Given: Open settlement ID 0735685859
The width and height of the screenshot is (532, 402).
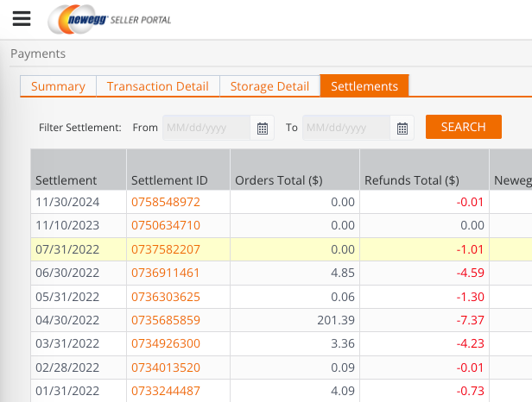Looking at the screenshot, I should [166, 320].
